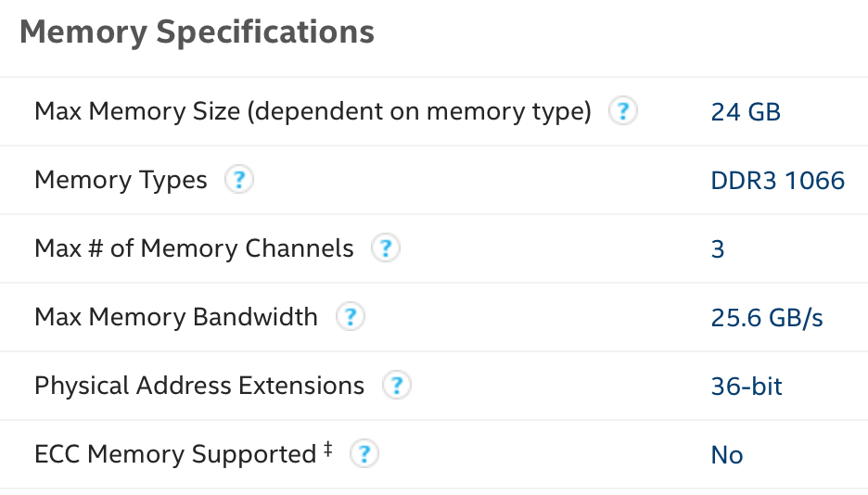Select the ECC Memory Supported label

click(x=175, y=454)
